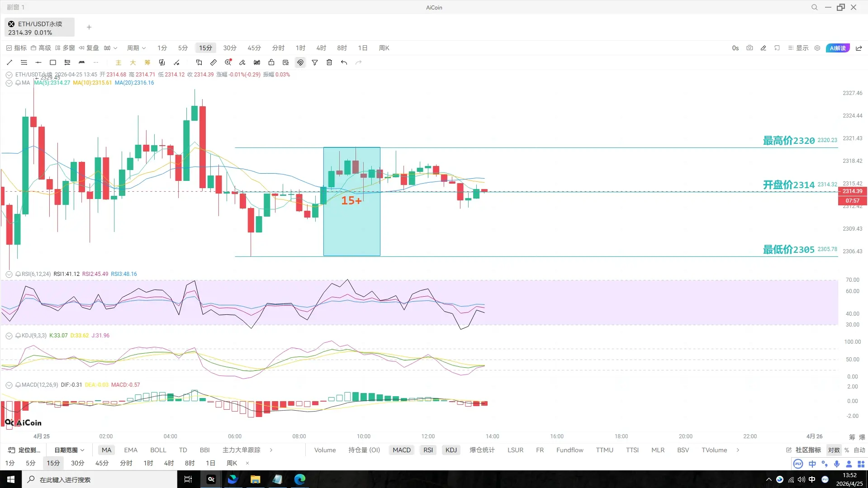This screenshot has width=868, height=488.
Task: Expand more main indicators arrow after 主力大单跟踪
Action: click(x=271, y=450)
